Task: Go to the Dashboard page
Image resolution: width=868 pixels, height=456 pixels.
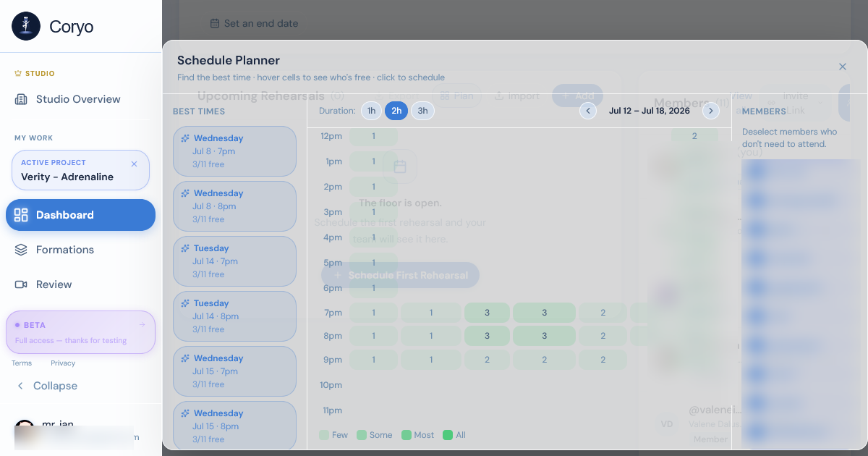Action: 80,215
